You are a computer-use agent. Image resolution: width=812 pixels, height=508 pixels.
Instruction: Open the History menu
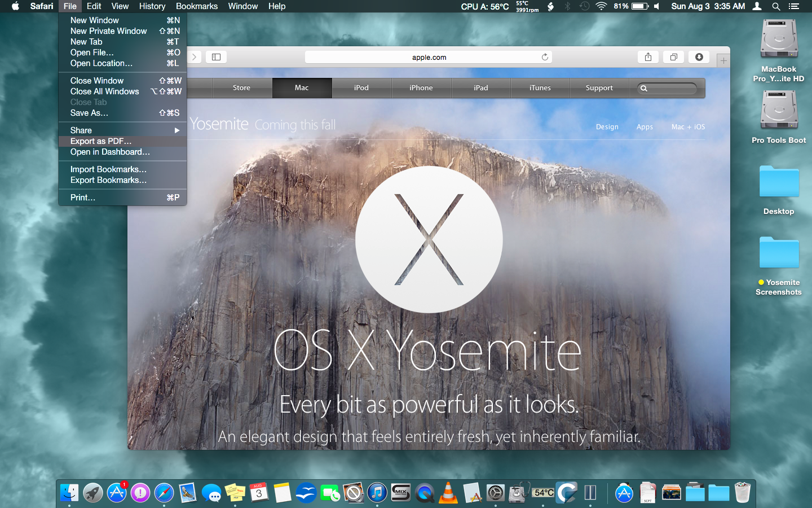(x=152, y=6)
